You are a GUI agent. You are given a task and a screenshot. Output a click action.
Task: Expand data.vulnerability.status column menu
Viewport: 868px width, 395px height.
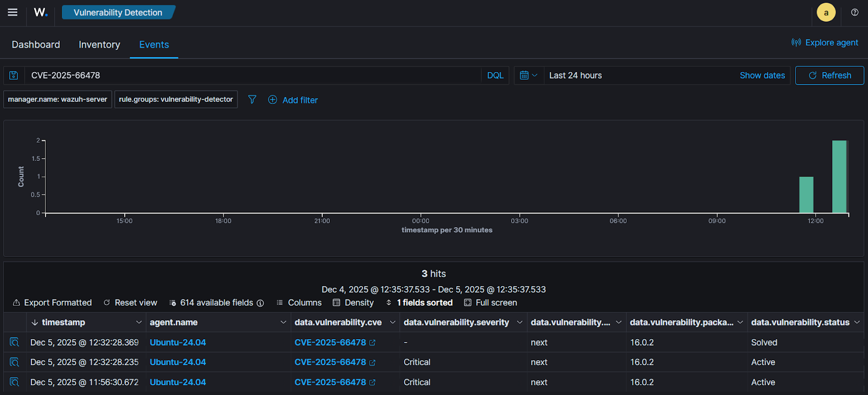tap(857, 322)
